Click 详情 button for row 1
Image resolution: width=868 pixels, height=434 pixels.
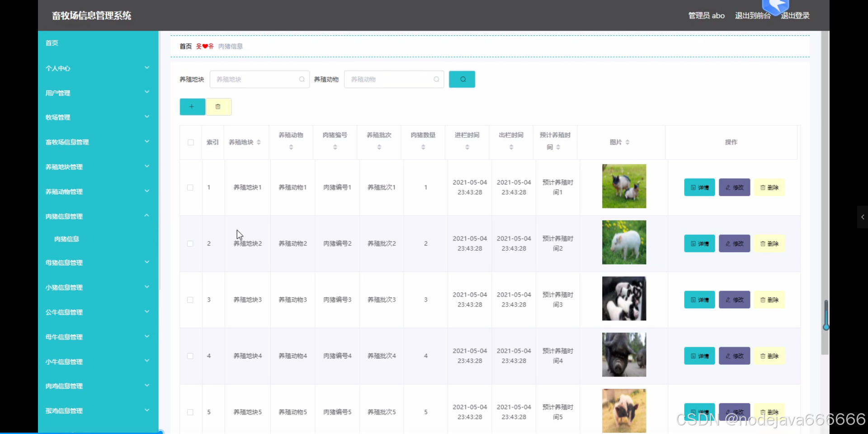699,187
